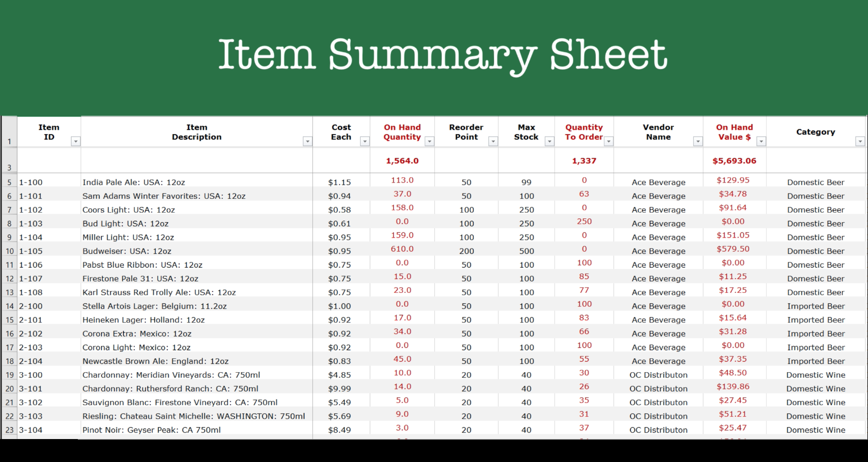This screenshot has width=868, height=462.
Task: Click item ID cell 2-100
Action: [31, 306]
